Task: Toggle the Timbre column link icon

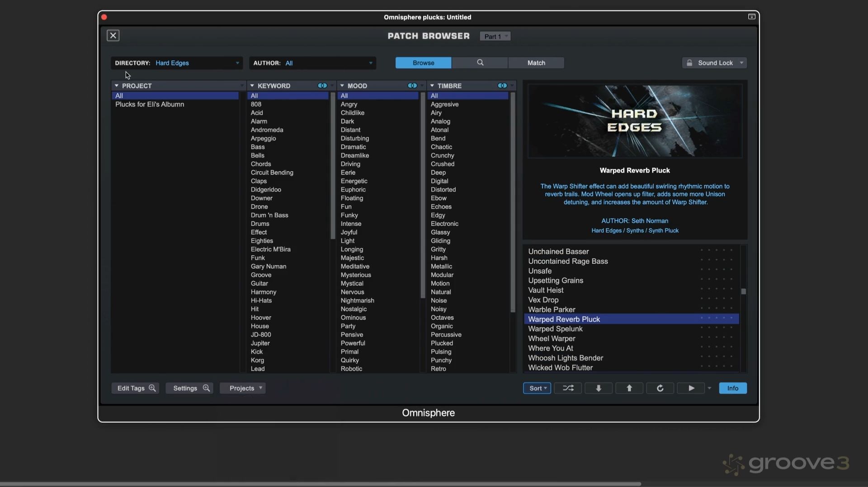Action: (x=502, y=85)
